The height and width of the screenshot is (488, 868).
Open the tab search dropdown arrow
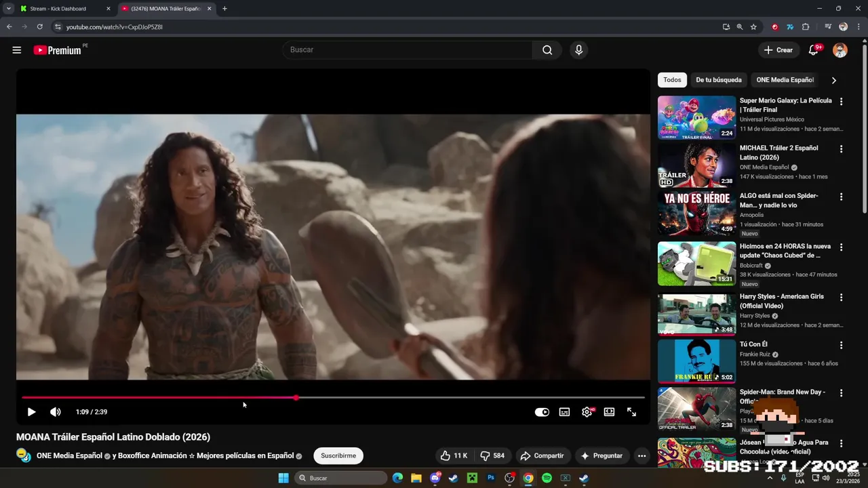pyautogui.click(x=8, y=9)
